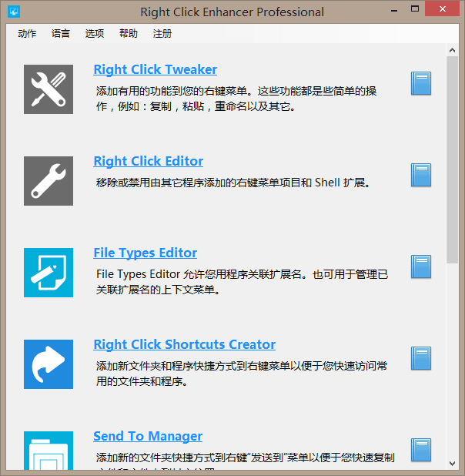Click the Right Click Tweaker tools icon
This screenshot has width=465, height=476.
49,89
